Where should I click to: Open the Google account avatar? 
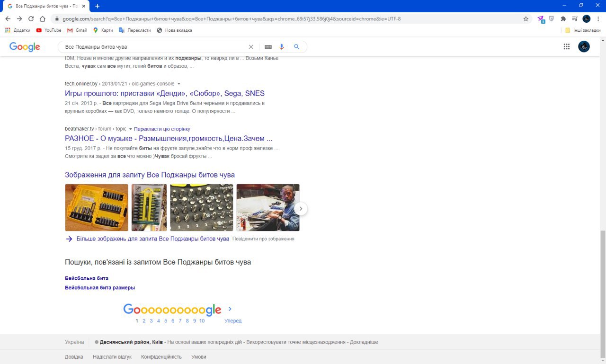click(x=584, y=46)
